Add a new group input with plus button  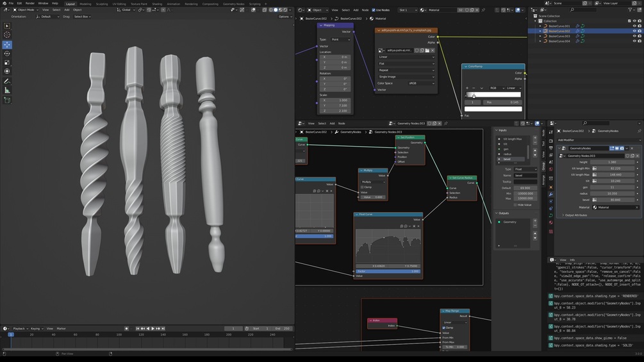pyautogui.click(x=535, y=138)
